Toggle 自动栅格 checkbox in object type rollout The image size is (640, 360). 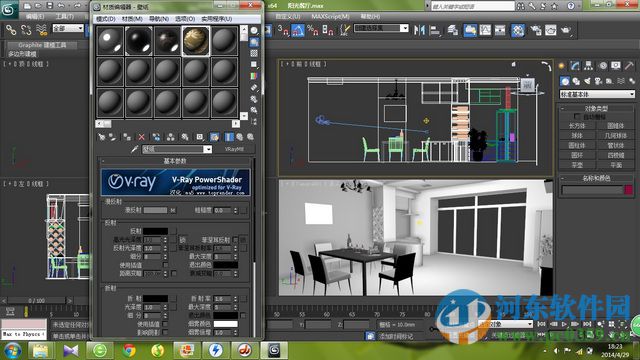[x=576, y=117]
